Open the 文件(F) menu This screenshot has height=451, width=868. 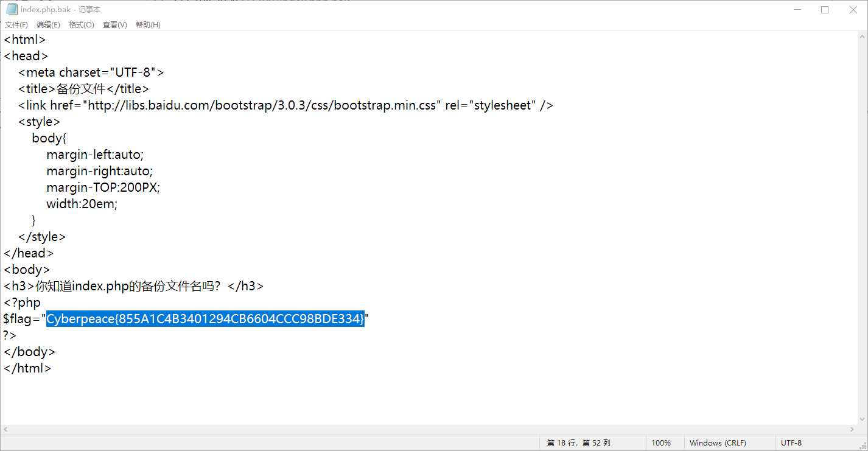tap(16, 25)
